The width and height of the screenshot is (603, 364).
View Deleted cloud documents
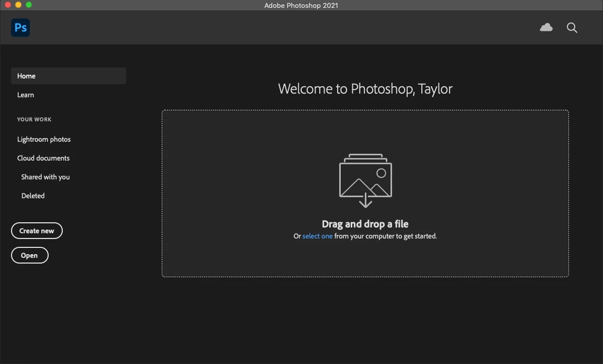[33, 196]
